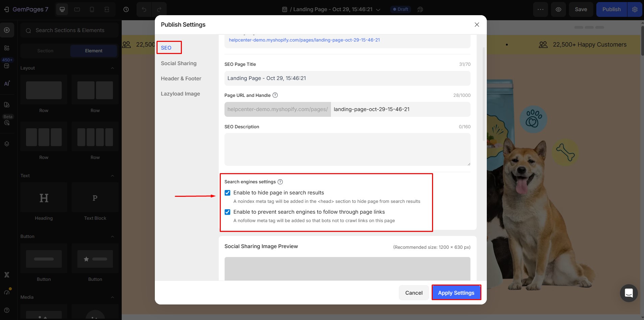Collapse the Text elements section

(x=113, y=176)
